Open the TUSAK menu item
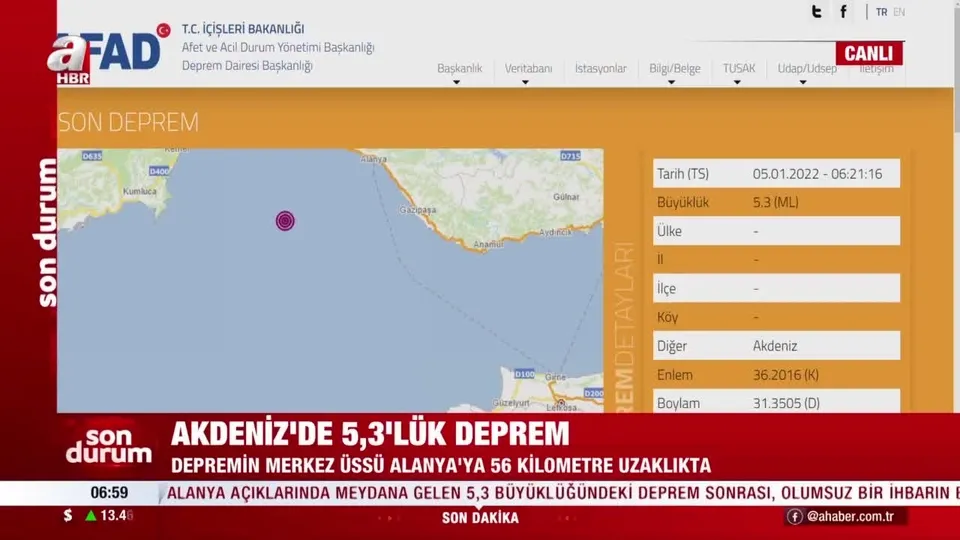 [739, 68]
